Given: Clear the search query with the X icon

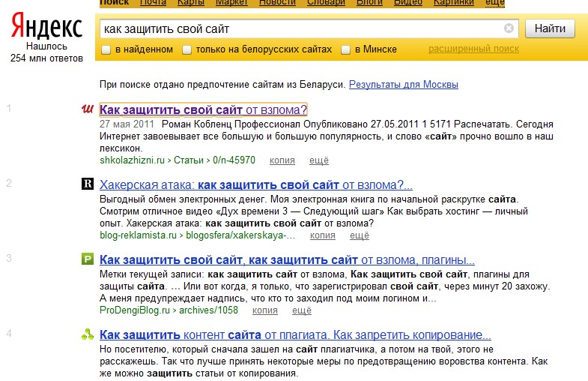Looking at the screenshot, I should click(x=509, y=28).
